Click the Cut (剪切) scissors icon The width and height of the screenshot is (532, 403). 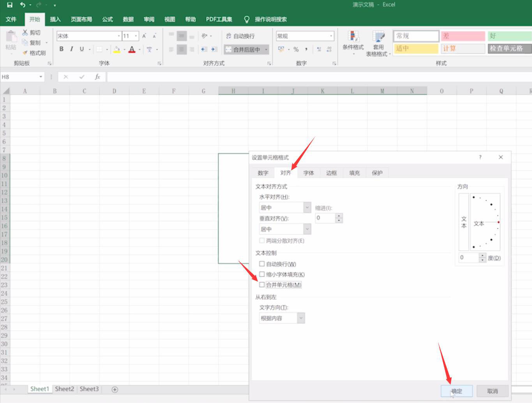coord(25,32)
